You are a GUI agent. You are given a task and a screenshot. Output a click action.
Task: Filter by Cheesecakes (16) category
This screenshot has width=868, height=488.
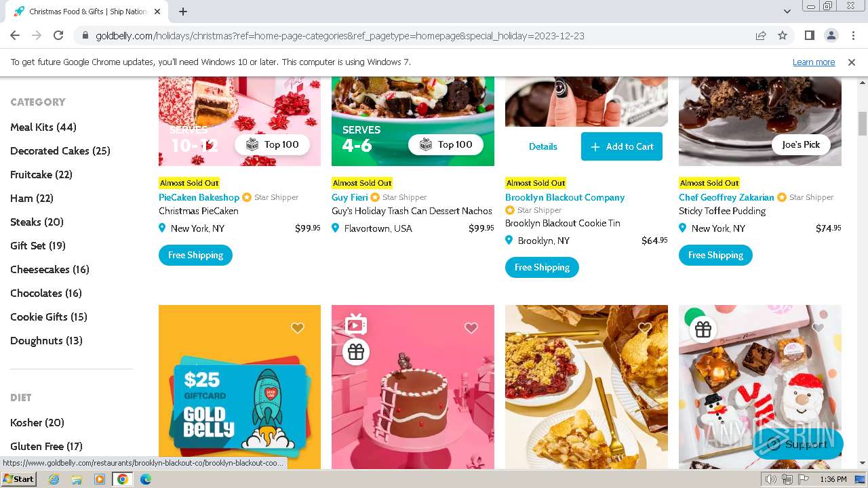click(50, 270)
